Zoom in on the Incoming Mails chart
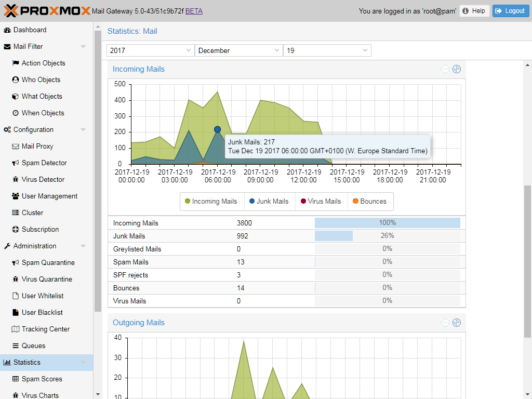532x399 pixels. click(457, 69)
